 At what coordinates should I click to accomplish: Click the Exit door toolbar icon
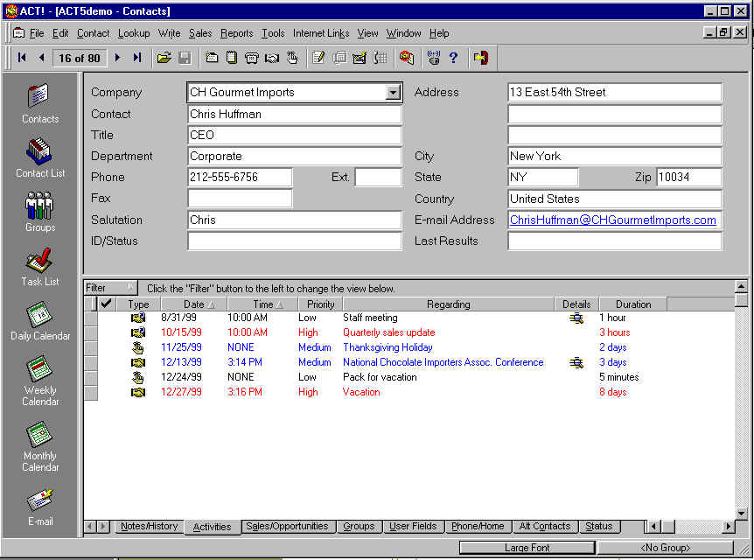[x=480, y=58]
